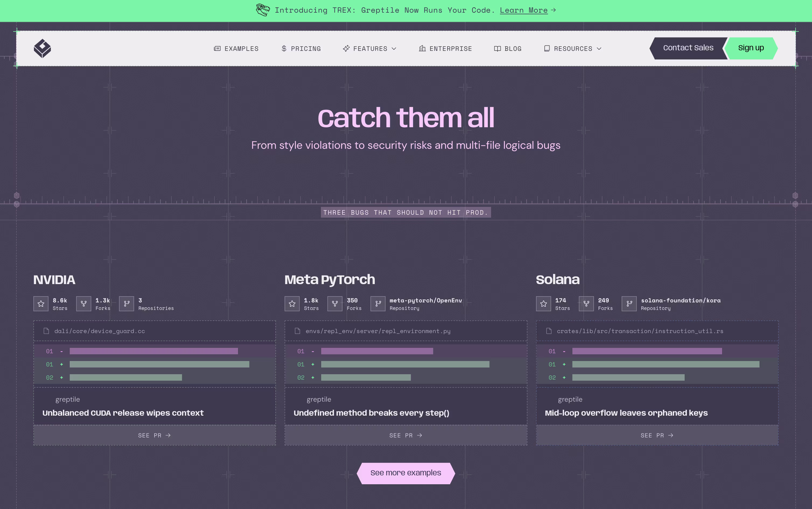Click the Meta PyTorch card heading

pyautogui.click(x=330, y=280)
